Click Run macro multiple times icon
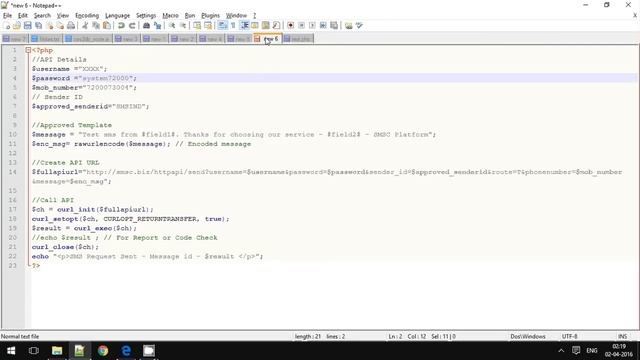The width and height of the screenshot is (640, 360). tap(323, 25)
